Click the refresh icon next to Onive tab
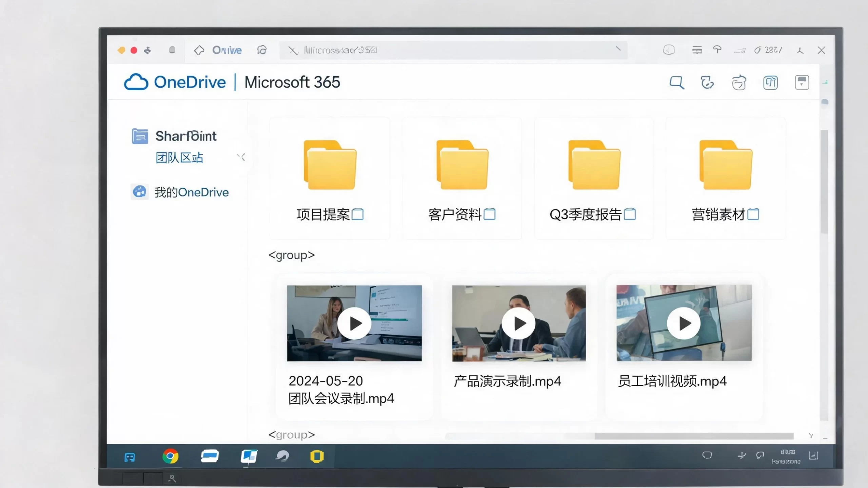The height and width of the screenshot is (488, 868). [262, 50]
